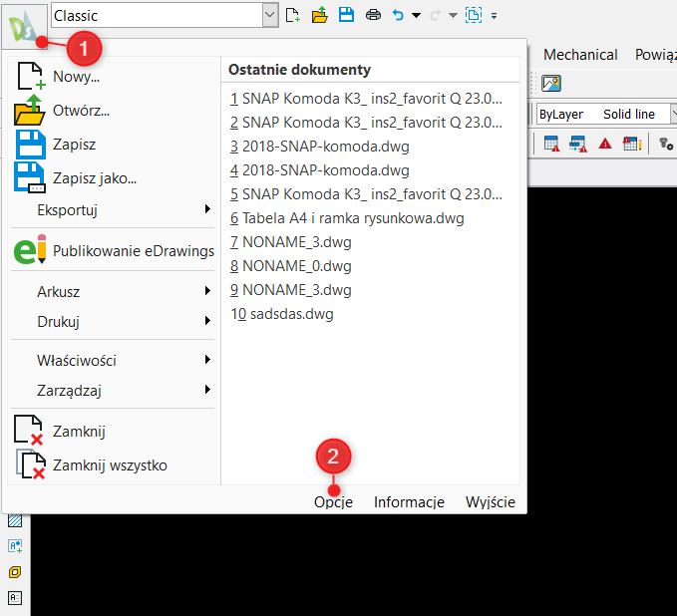Open recent file 8 NONAME_0.dwg

click(x=291, y=266)
